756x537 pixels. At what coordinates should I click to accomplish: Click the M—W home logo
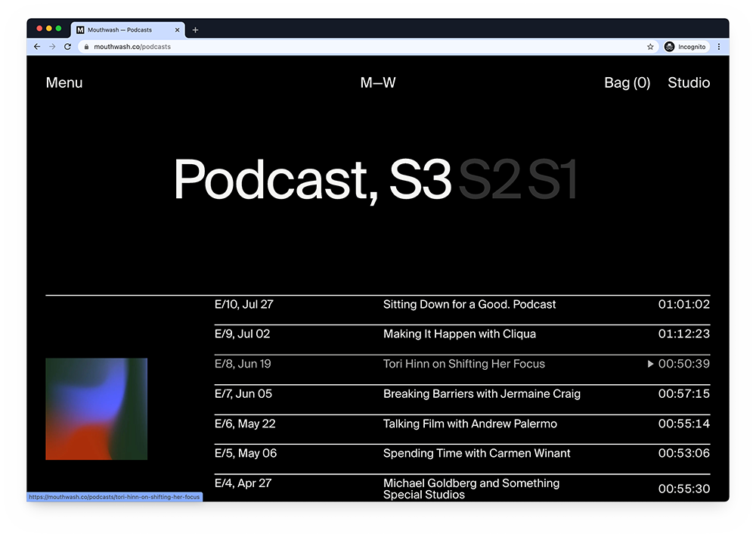[x=378, y=83]
